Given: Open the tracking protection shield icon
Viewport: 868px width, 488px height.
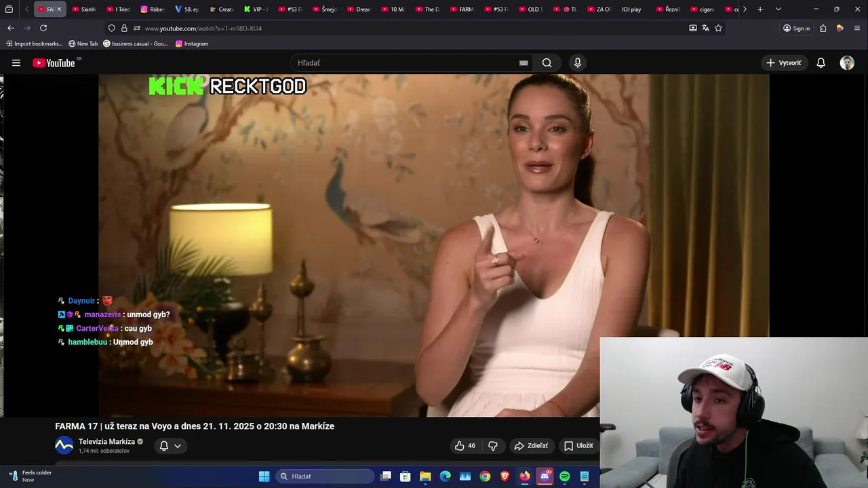Looking at the screenshot, I should click(112, 28).
